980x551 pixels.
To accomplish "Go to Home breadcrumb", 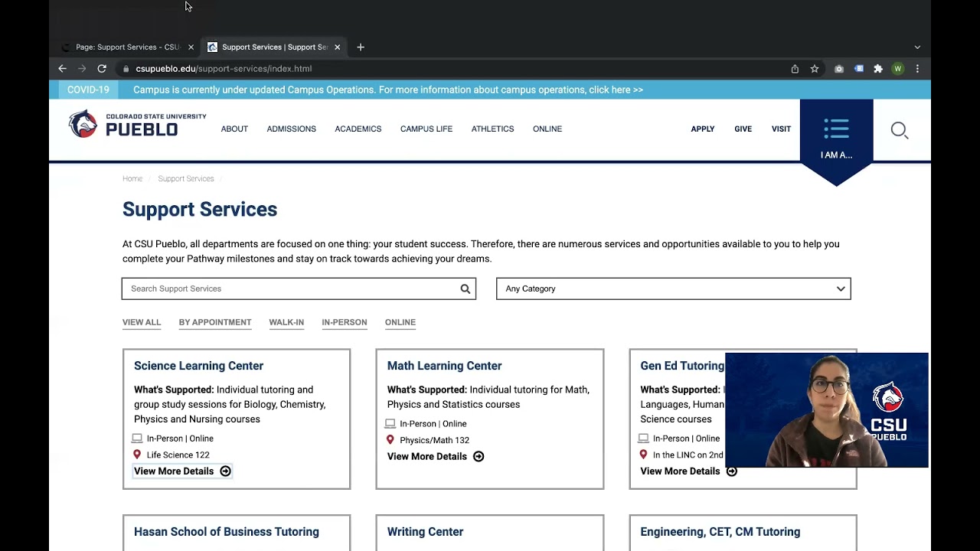I will 132,178.
